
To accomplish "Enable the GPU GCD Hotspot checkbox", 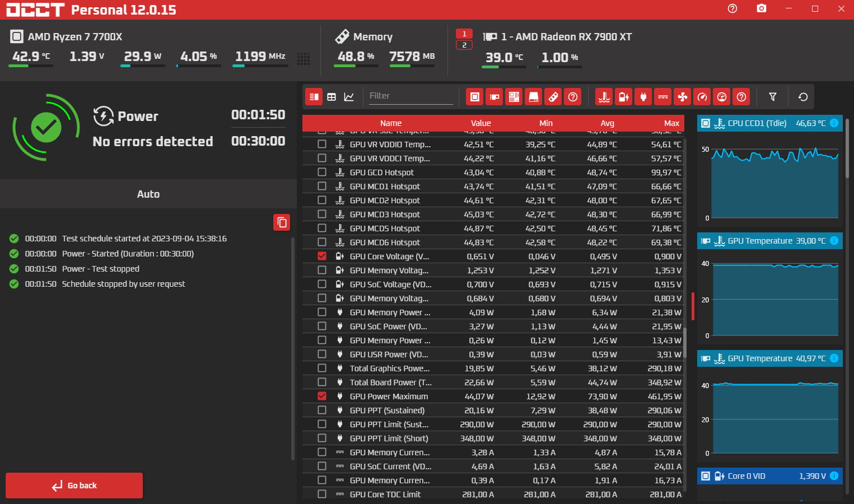I will click(x=322, y=172).
